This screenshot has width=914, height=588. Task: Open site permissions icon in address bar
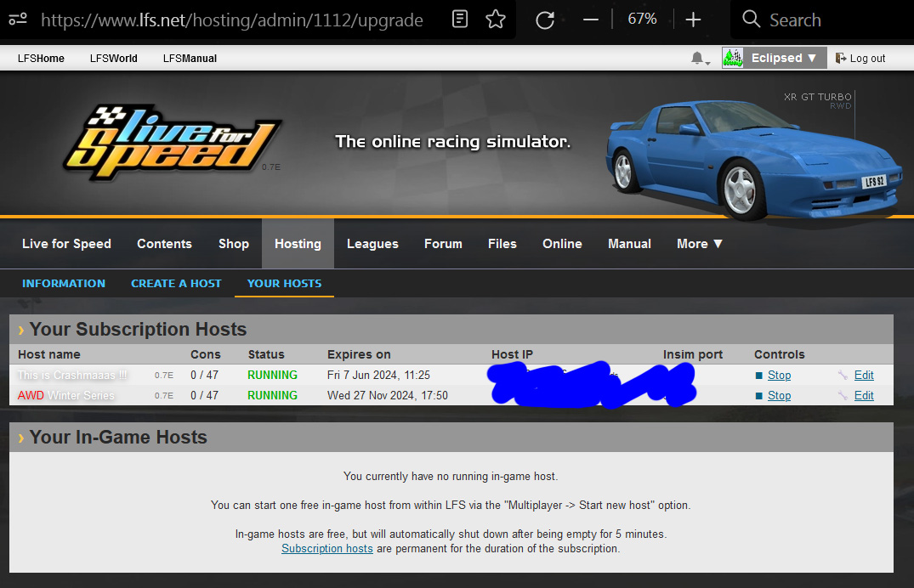(x=18, y=20)
